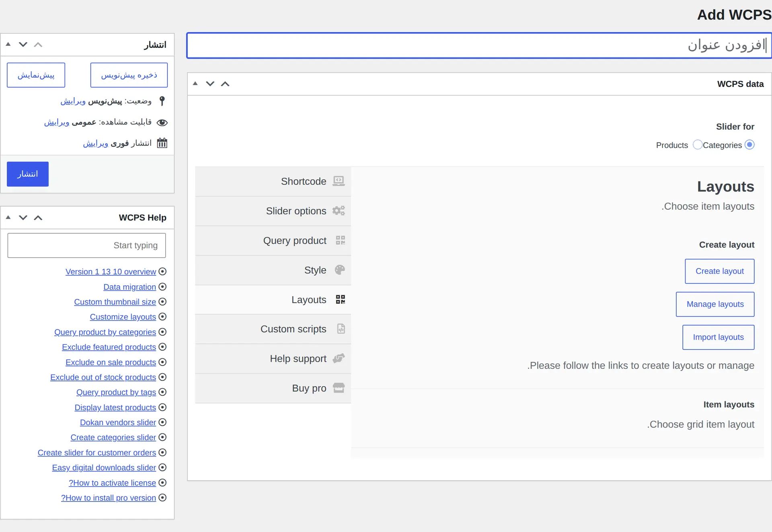Edit publish time via ویرایش next to انتشار فوری
Screen dimensions: 772x532
95,143
